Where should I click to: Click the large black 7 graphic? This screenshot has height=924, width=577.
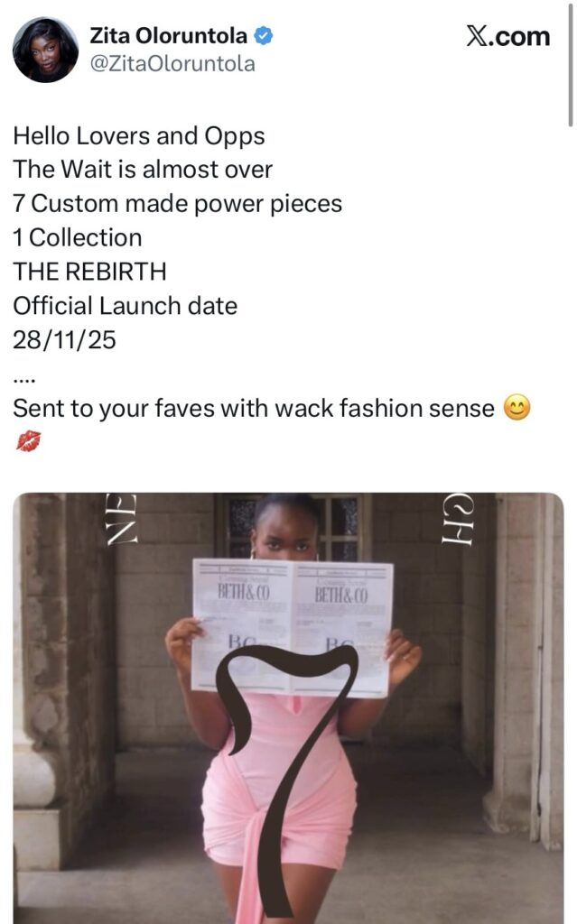[287, 778]
